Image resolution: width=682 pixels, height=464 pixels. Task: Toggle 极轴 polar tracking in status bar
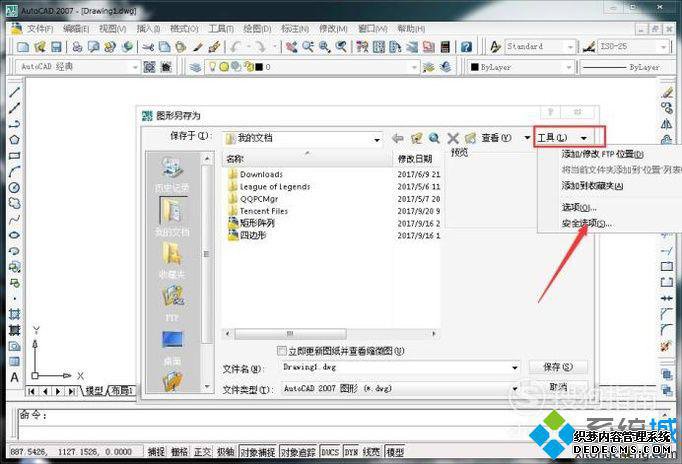pyautogui.click(x=226, y=452)
